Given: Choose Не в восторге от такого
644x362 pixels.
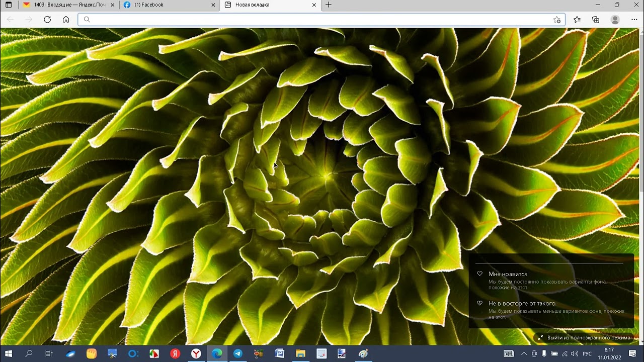Looking at the screenshot, I should click(522, 304).
